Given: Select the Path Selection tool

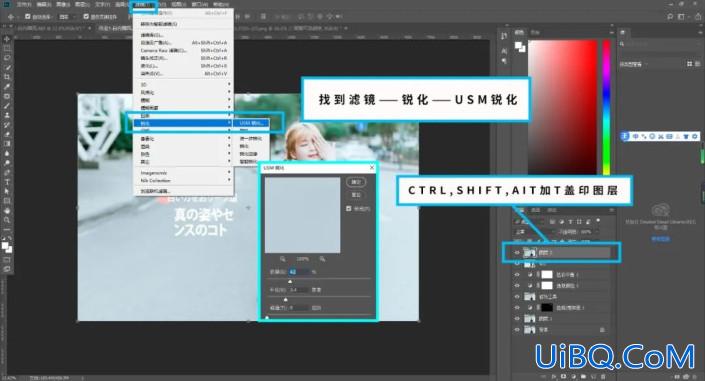Looking at the screenshot, I should tap(7, 191).
